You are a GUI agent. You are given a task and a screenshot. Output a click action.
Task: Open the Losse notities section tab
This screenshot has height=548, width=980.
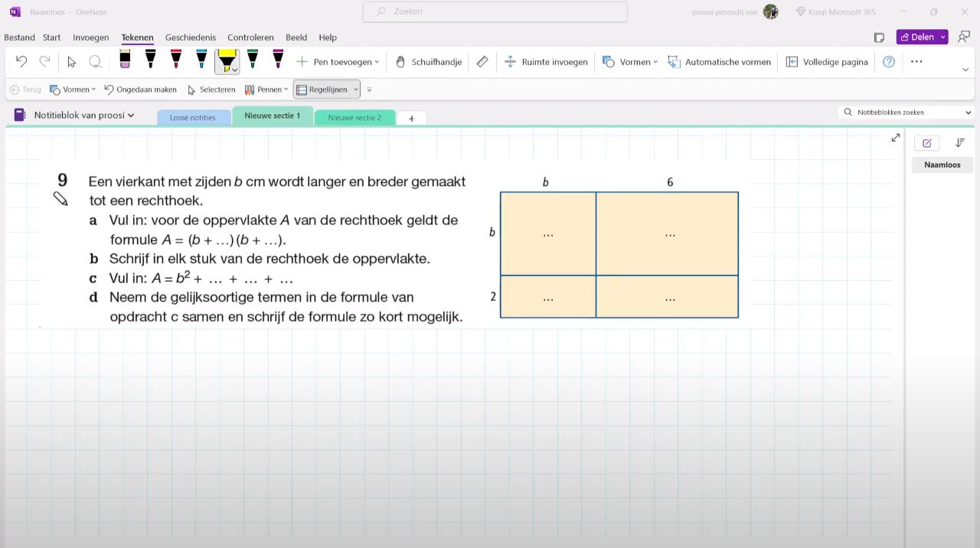click(x=193, y=117)
